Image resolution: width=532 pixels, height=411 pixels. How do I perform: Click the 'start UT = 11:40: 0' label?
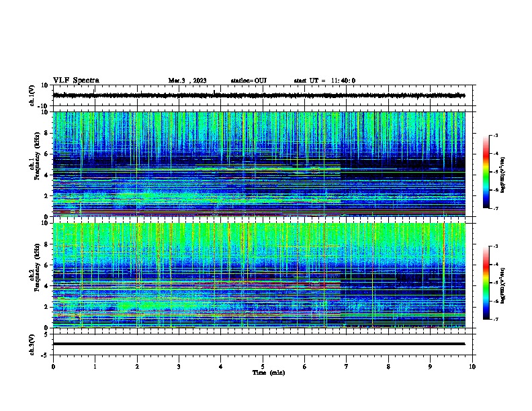tap(324, 81)
